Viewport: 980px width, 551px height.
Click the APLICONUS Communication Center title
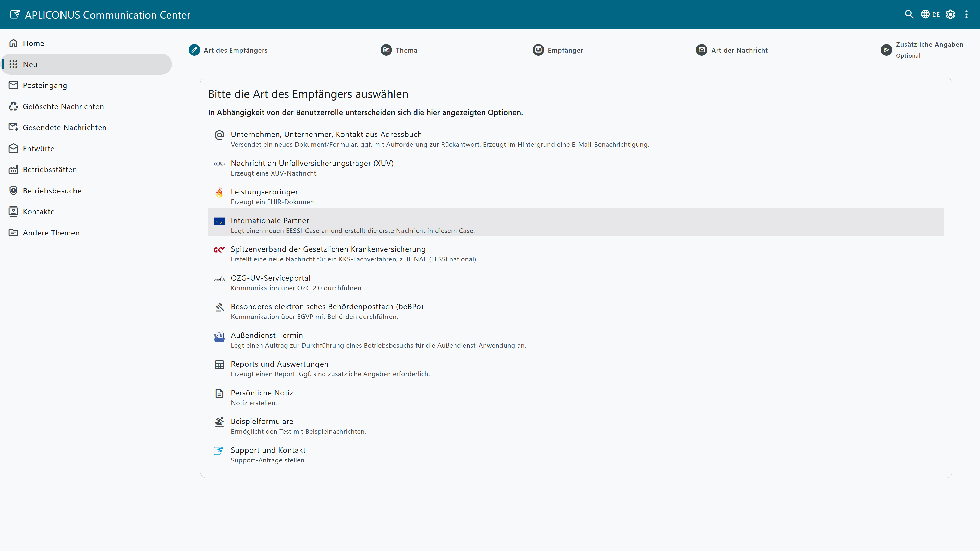coord(108,15)
